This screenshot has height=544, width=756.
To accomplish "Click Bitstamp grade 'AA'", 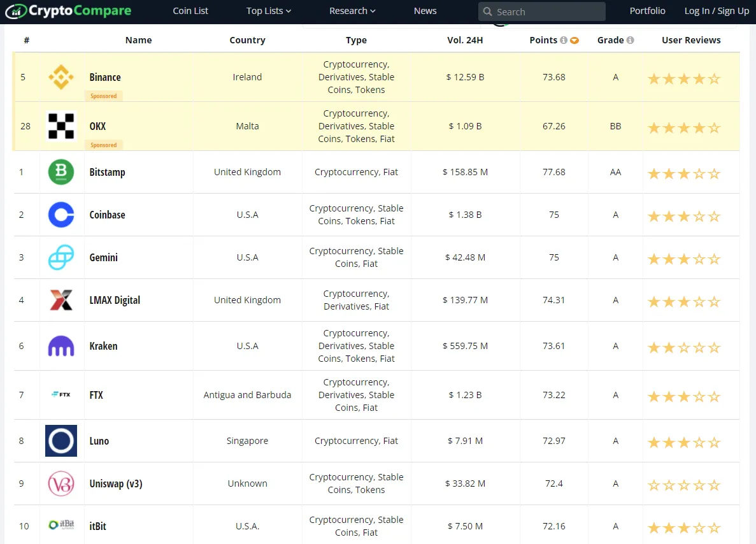I will click(615, 172).
